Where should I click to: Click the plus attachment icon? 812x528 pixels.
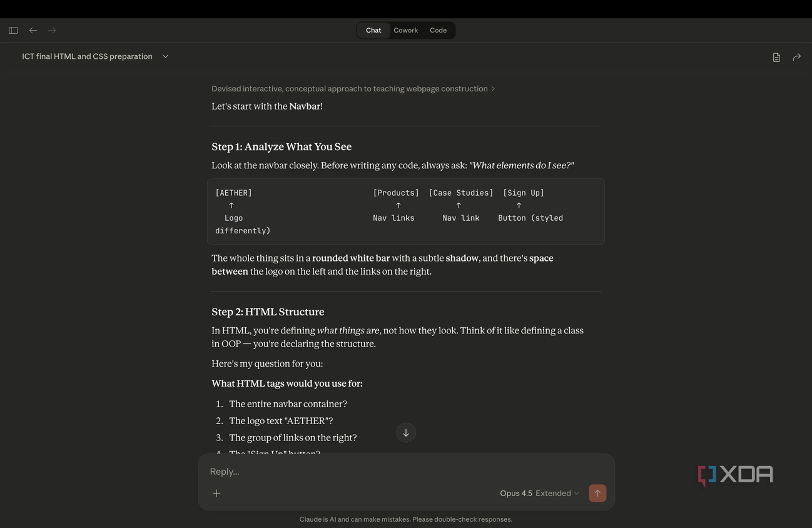click(216, 493)
